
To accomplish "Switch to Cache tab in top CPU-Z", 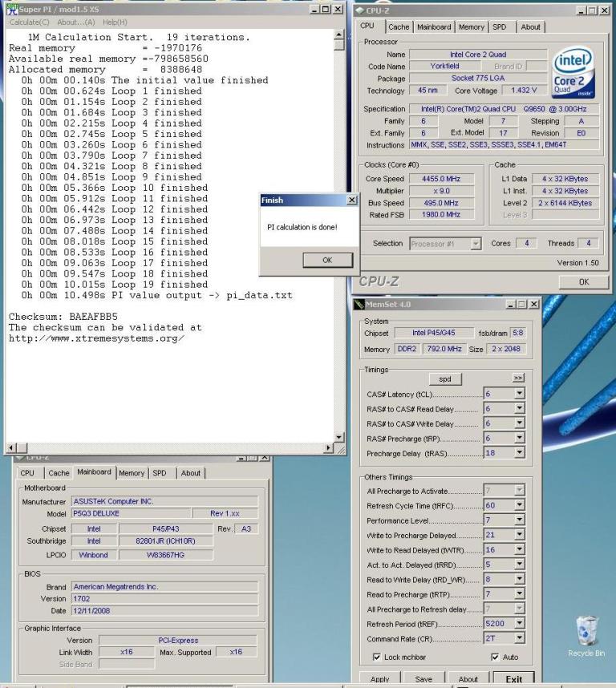I will click(399, 27).
